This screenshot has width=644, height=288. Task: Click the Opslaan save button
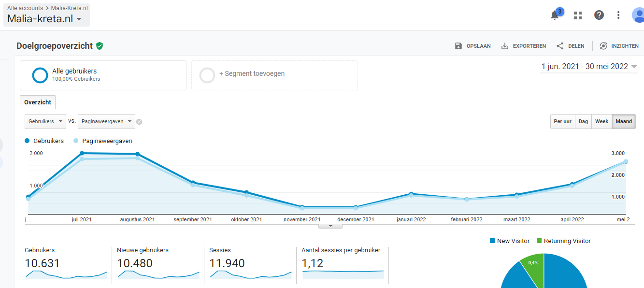[472, 46]
